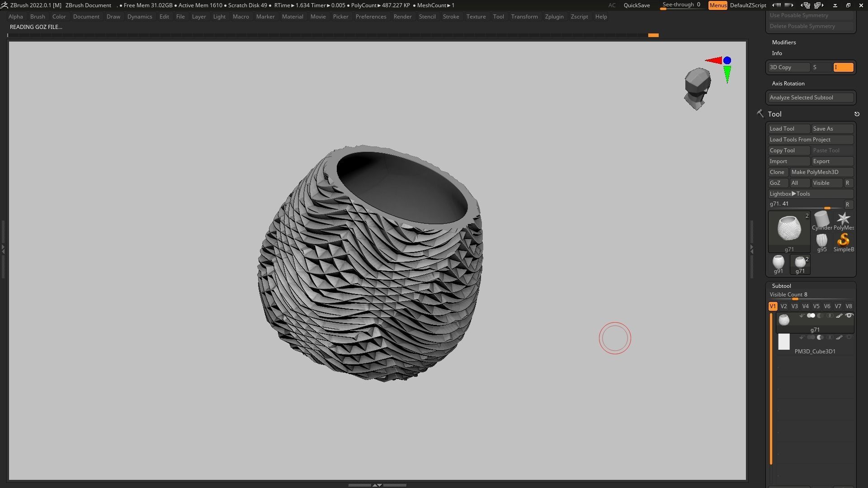
Task: Toggle the Menus button
Action: pyautogui.click(x=717, y=5)
